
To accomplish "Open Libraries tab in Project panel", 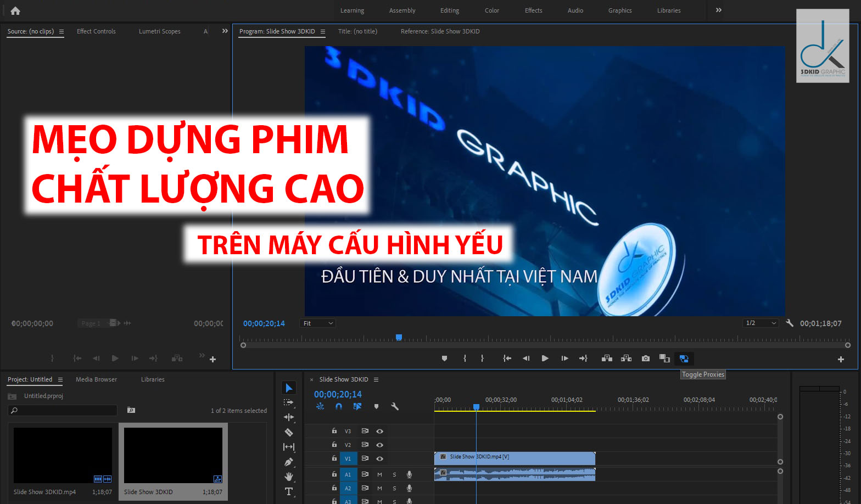I will click(153, 379).
